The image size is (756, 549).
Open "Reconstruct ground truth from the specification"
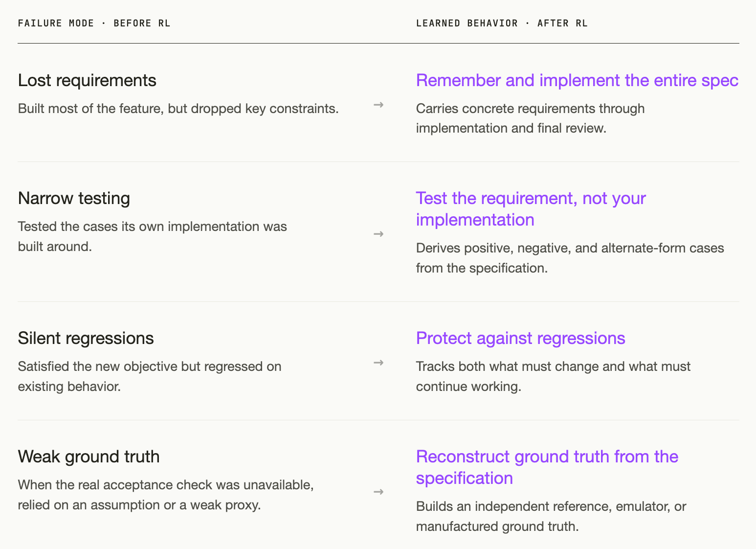547,467
